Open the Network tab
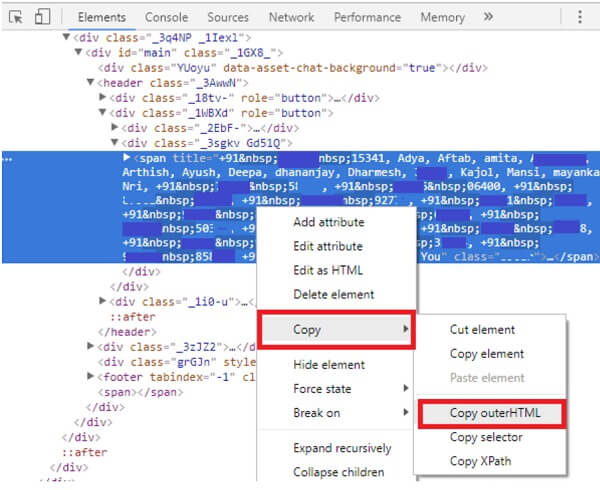The height and width of the screenshot is (490, 600). (x=291, y=17)
